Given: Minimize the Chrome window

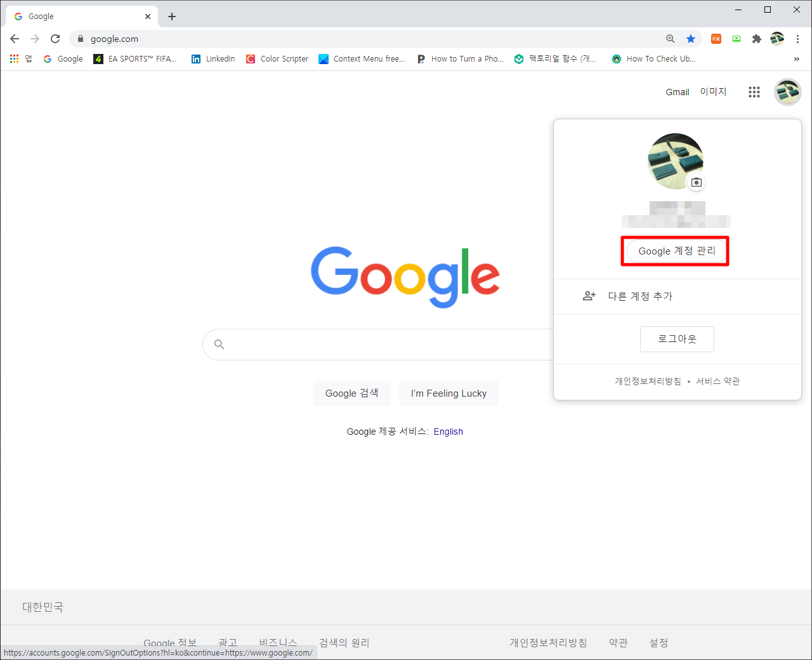Looking at the screenshot, I should click(738, 10).
